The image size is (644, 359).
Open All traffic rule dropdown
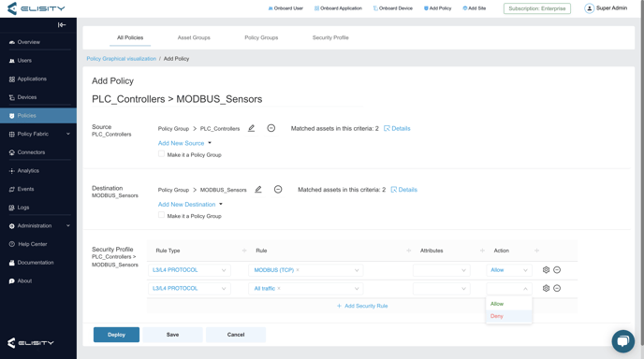click(x=305, y=289)
